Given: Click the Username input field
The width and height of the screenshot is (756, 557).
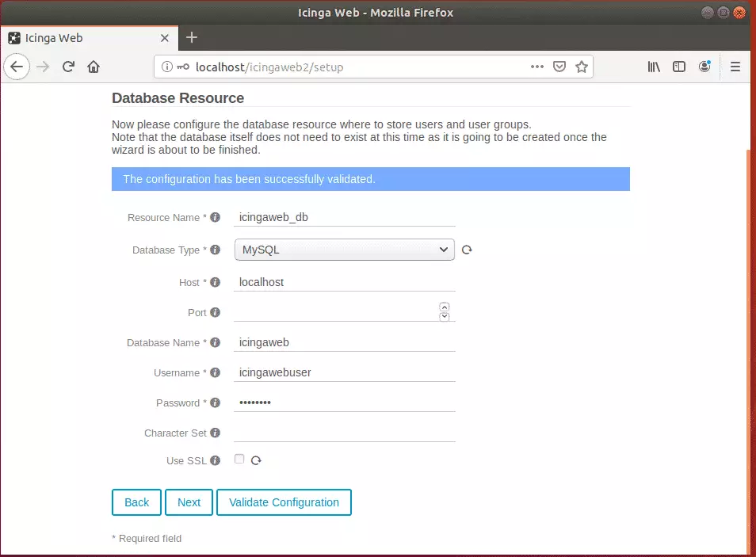Looking at the screenshot, I should pos(344,372).
